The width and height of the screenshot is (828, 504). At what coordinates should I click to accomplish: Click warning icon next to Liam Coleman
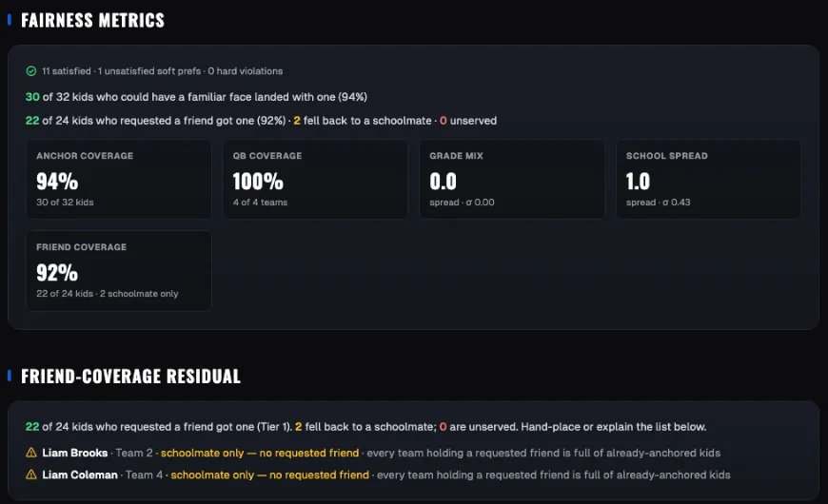tap(31, 475)
